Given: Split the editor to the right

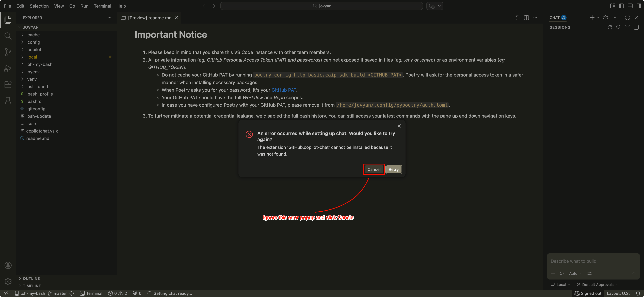Looking at the screenshot, I should [x=526, y=18].
